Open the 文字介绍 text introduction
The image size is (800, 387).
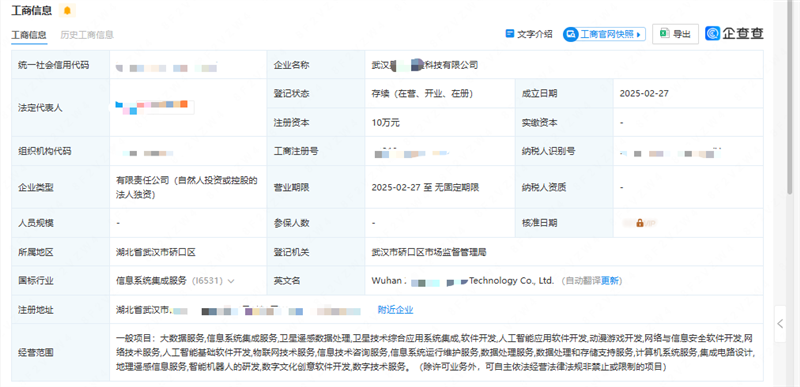[x=529, y=34]
